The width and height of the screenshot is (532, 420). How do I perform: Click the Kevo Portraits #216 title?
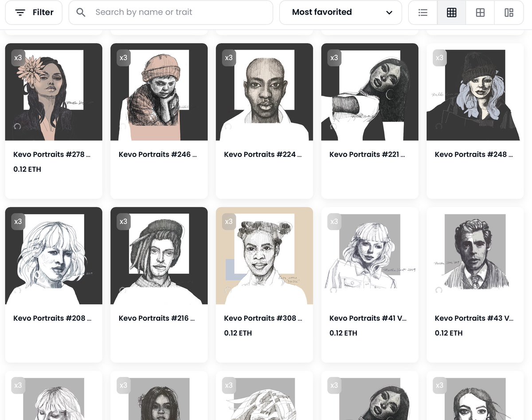click(157, 318)
